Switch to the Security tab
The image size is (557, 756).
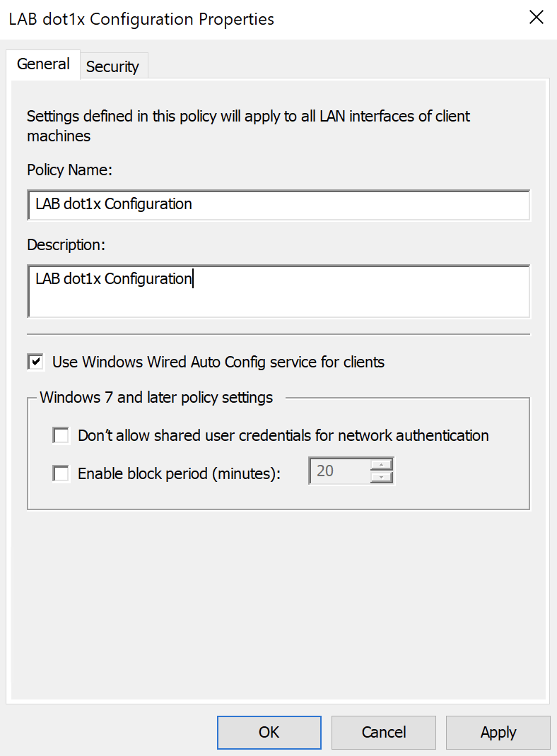112,66
